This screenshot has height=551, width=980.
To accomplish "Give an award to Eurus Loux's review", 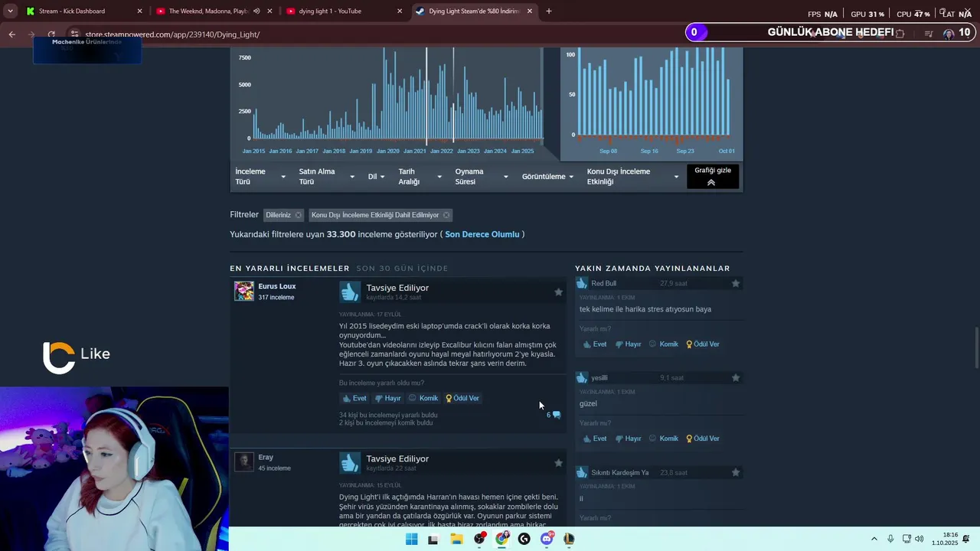I will click(462, 398).
